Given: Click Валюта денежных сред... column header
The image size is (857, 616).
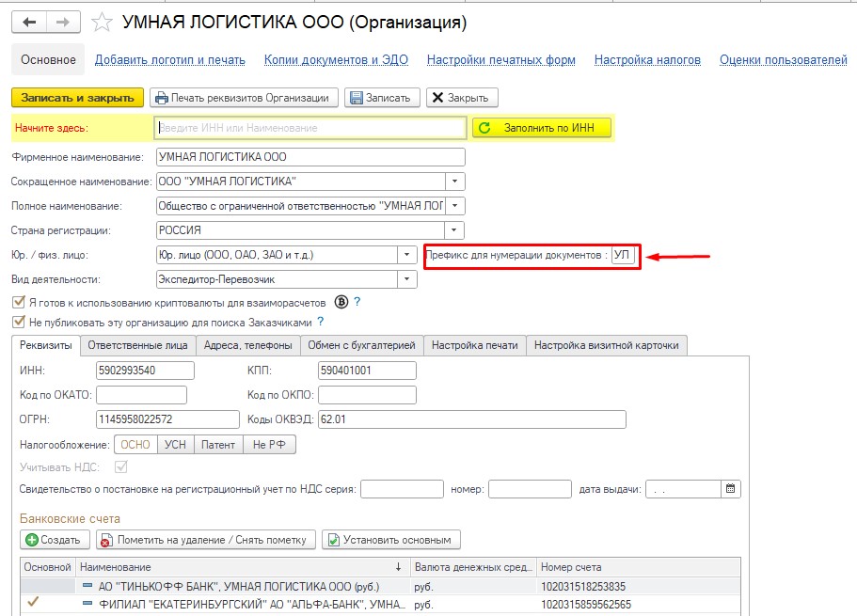Looking at the screenshot, I should coord(473,567).
